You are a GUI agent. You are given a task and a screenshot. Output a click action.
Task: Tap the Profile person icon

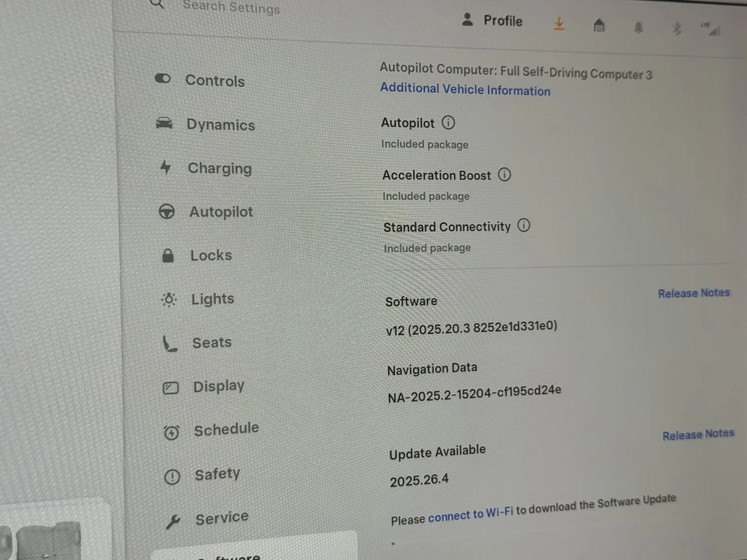[x=467, y=20]
